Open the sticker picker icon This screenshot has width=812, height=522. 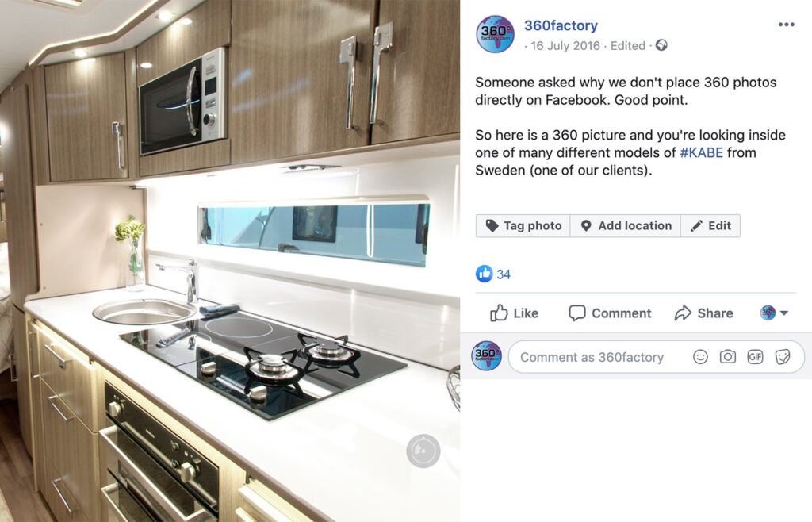[x=783, y=357]
